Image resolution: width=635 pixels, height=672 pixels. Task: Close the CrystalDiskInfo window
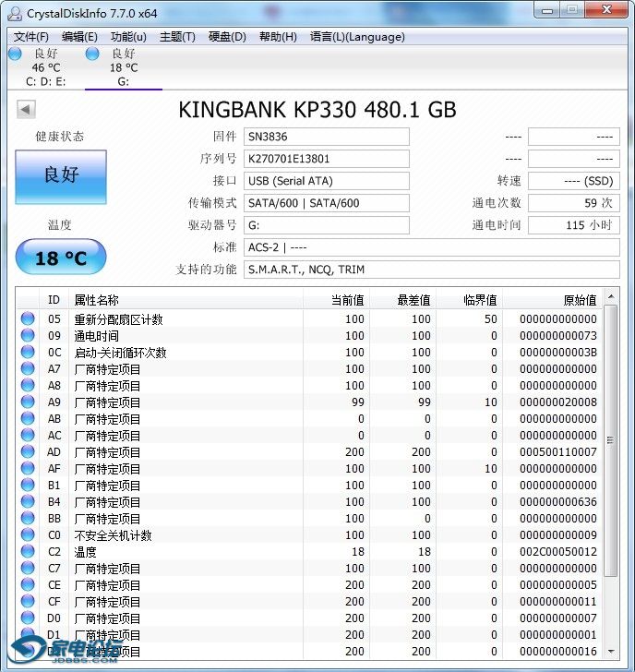(x=606, y=10)
